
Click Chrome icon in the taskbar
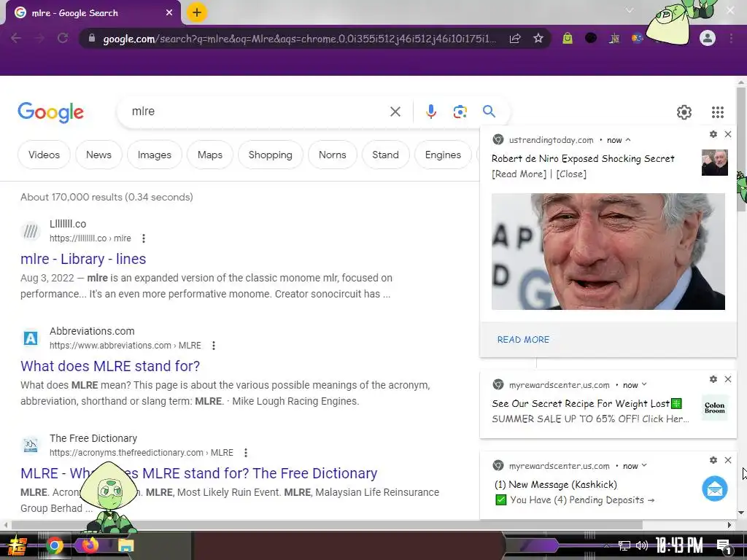(55, 545)
